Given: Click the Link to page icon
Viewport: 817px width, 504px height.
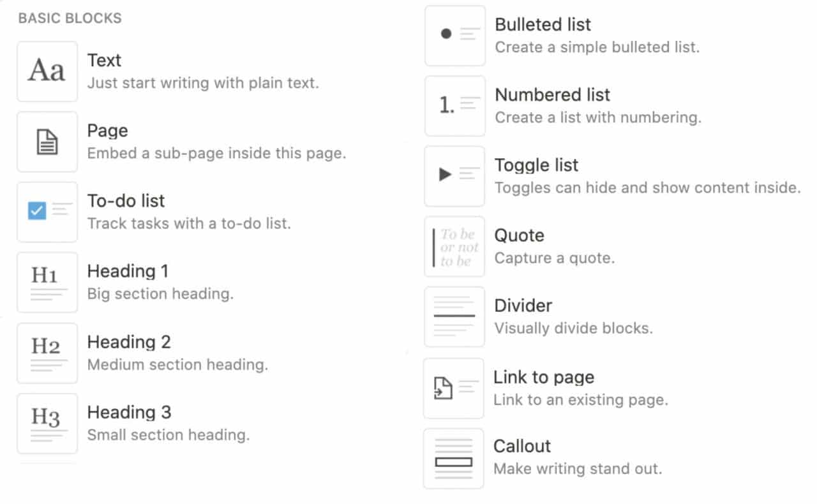Looking at the screenshot, I should click(x=454, y=387).
